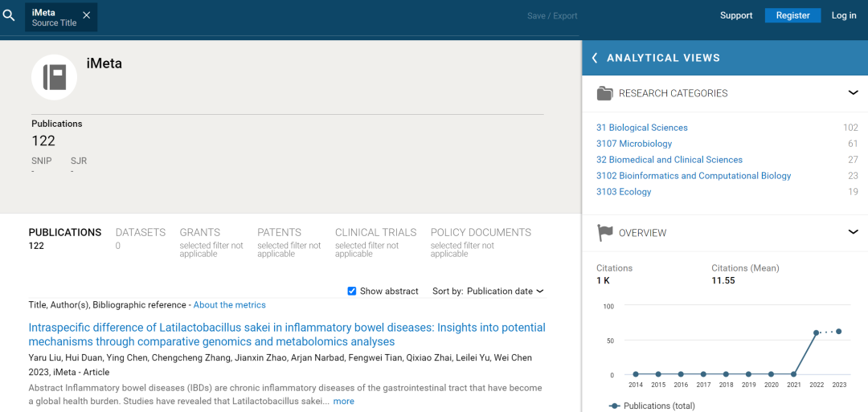
Task: Switch to the Datasets tab
Action: pyautogui.click(x=141, y=239)
